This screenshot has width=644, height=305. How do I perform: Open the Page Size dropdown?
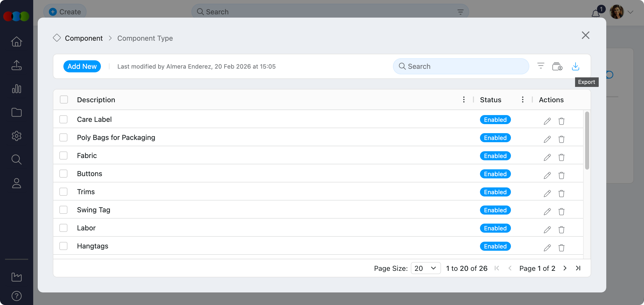point(425,268)
